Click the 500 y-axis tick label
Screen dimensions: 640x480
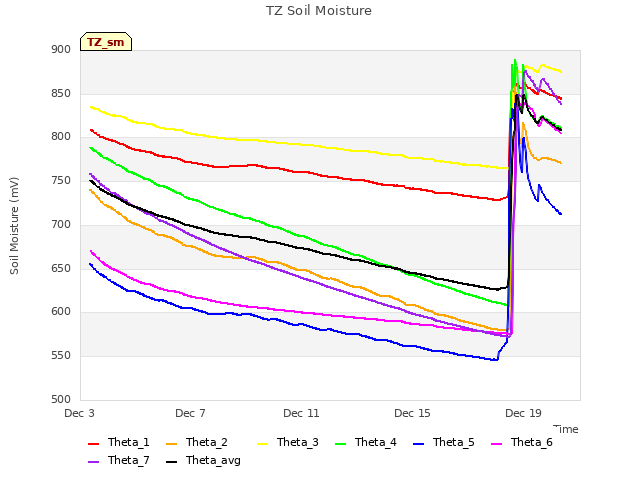pyautogui.click(x=61, y=400)
